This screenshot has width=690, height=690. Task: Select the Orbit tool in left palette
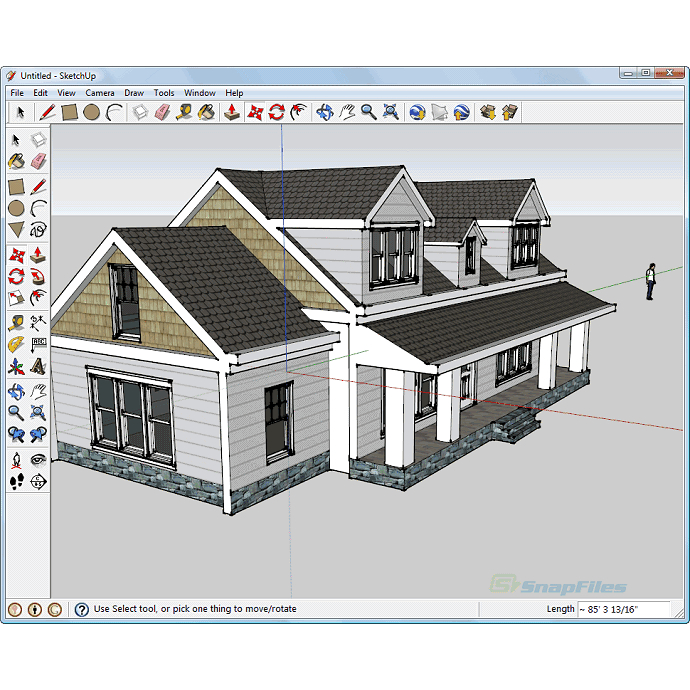(x=16, y=391)
